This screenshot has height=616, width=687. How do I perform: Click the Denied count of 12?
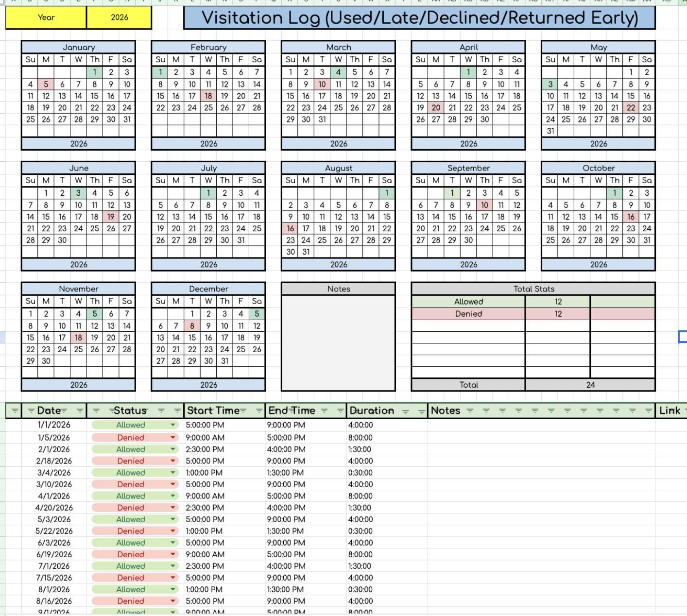point(558,314)
